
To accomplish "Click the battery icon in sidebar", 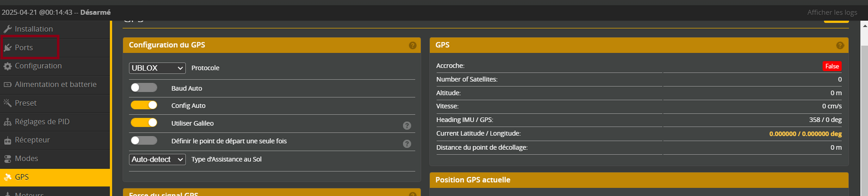I will (x=7, y=85).
